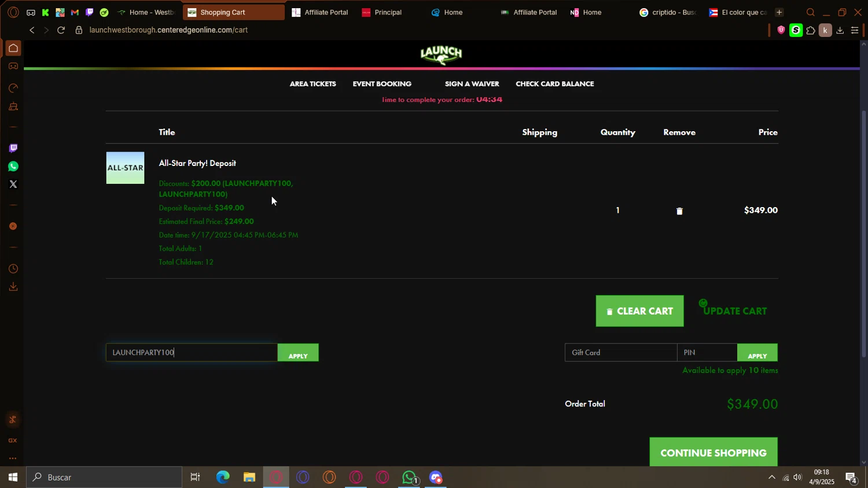This screenshot has width=868, height=488.
Task: Open History clock icon in sidebar
Action: (x=13, y=269)
